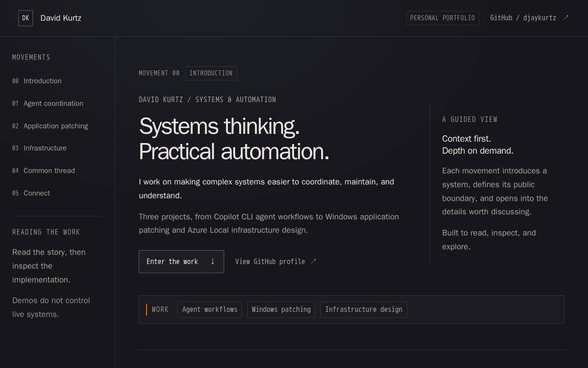
Task: Open the GitHub / djaykurtz header link
Action: 530,18
